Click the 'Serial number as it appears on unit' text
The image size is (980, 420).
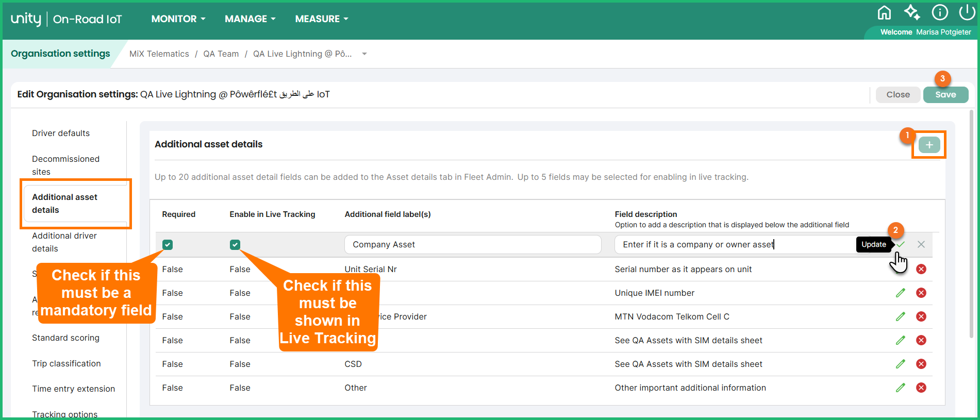coord(683,269)
